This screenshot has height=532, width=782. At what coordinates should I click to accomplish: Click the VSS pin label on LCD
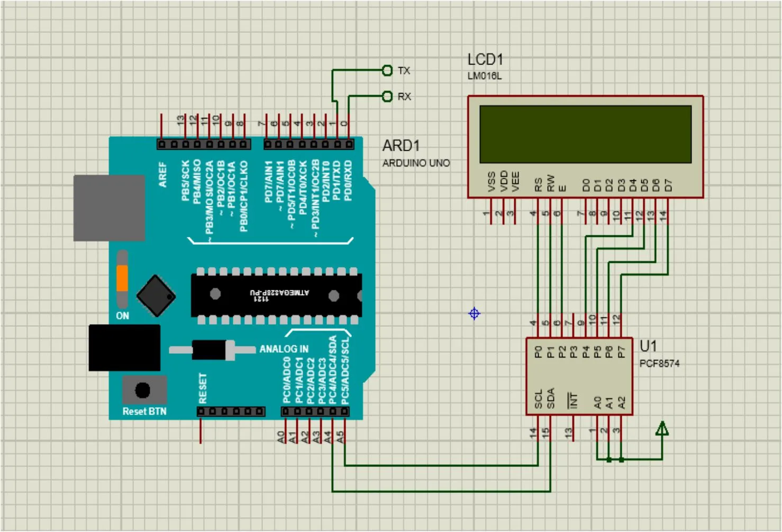[492, 181]
